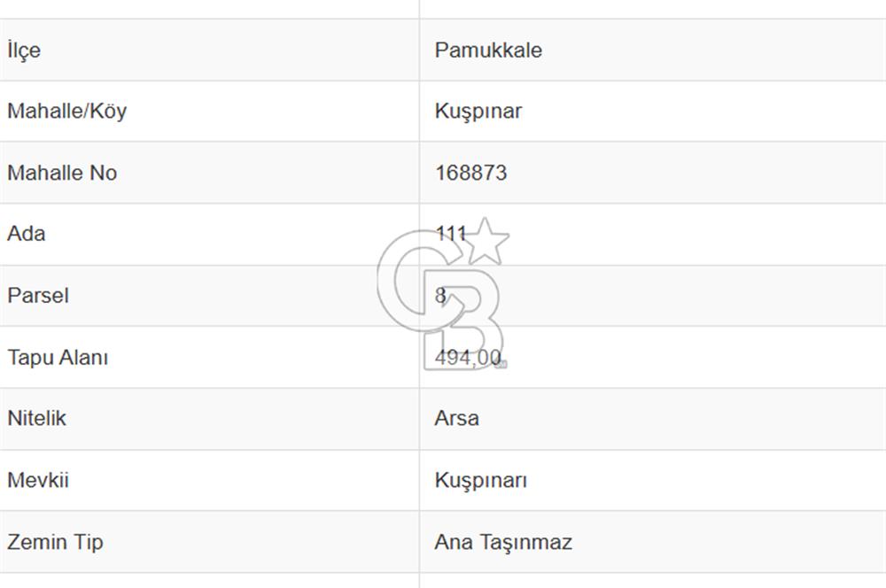Click the Parsel value 8
Viewport: 886px width, 588px height.
tap(440, 296)
